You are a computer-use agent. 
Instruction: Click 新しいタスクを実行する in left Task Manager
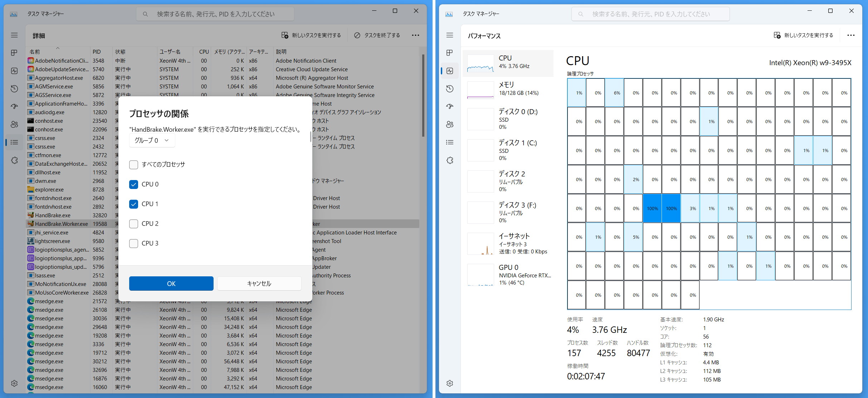point(311,35)
